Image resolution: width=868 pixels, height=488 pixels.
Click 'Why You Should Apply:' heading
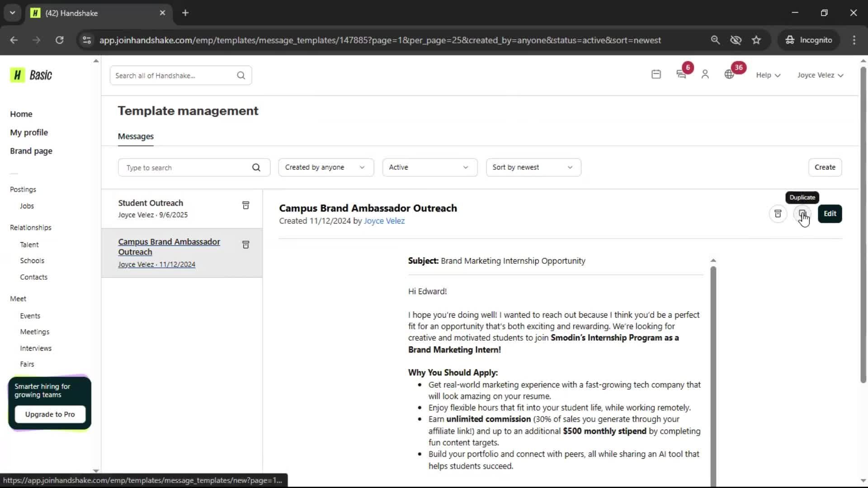tap(453, 373)
